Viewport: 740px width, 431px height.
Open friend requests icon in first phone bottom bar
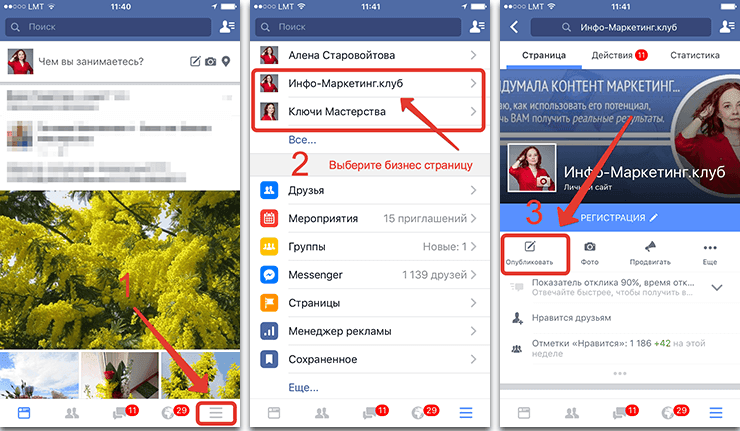pyautogui.click(x=72, y=413)
